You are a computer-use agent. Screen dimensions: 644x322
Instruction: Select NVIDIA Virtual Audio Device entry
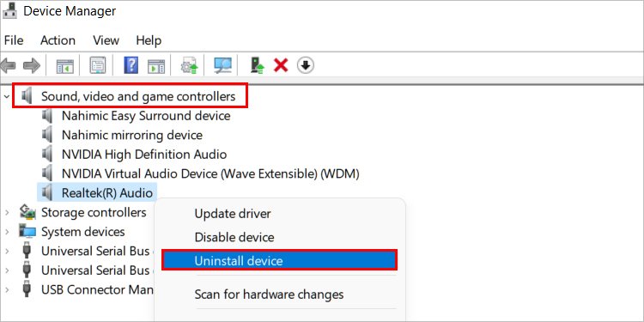click(x=210, y=173)
